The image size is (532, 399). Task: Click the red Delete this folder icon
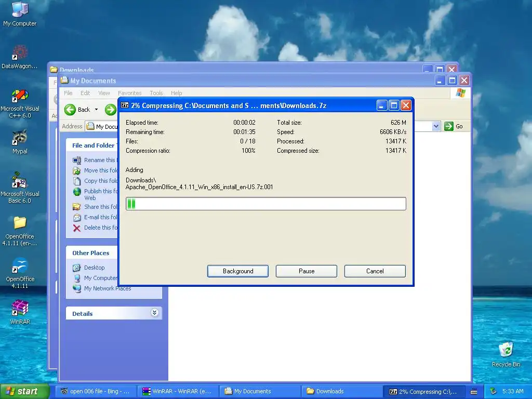(x=77, y=228)
